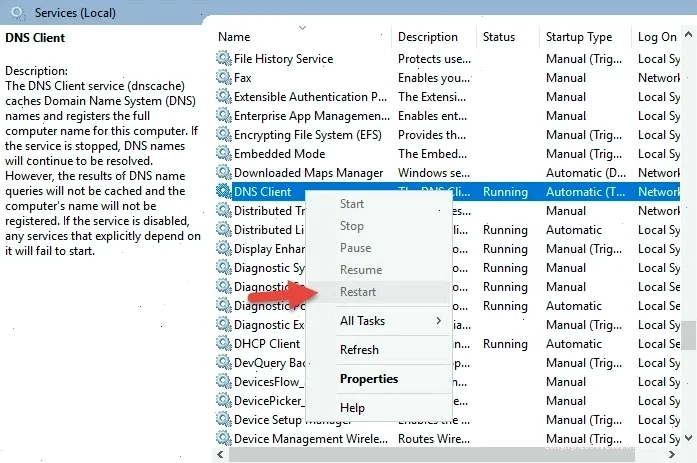Viewport: 697px width, 463px height.
Task: Click the Diagnostic Execution row gear icon
Action: (224, 325)
